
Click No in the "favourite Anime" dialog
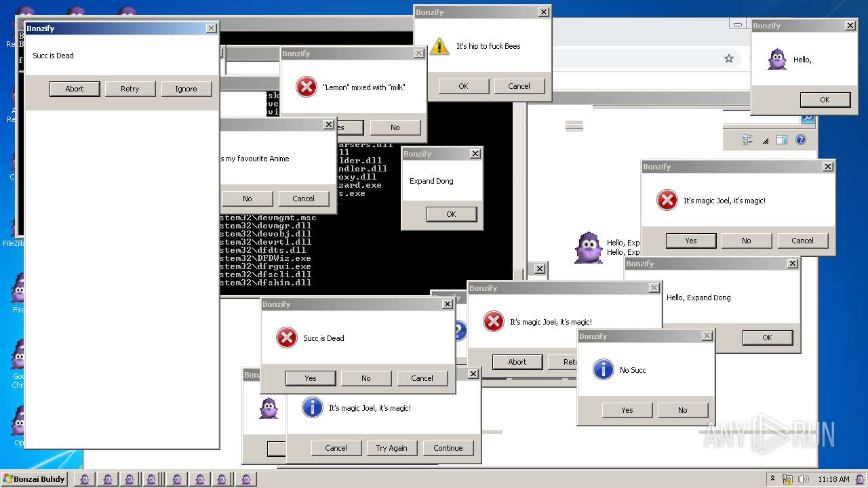click(248, 199)
